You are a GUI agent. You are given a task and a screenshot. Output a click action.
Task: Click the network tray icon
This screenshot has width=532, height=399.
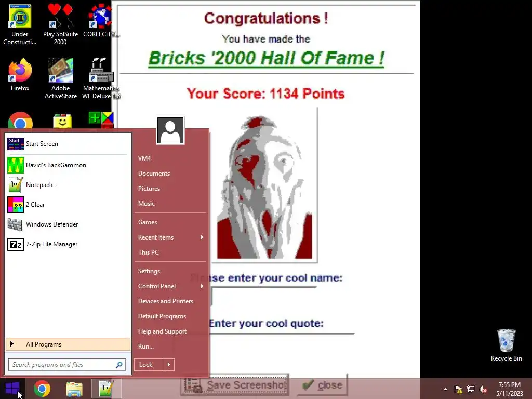click(x=471, y=389)
